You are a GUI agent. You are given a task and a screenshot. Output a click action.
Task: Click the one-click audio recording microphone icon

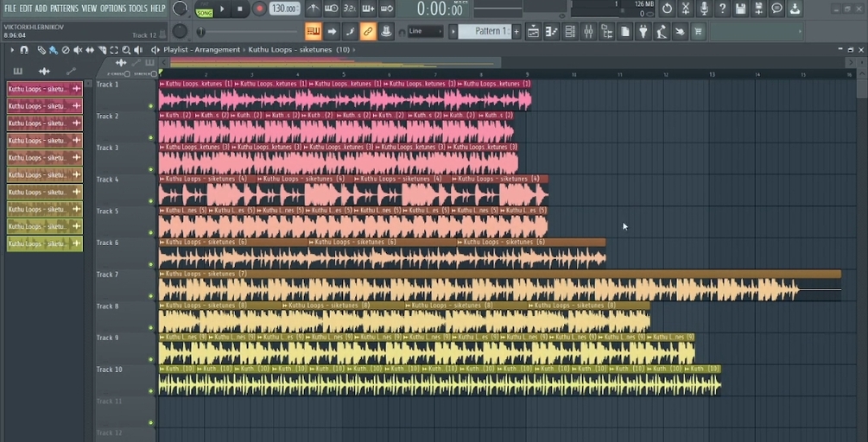(x=704, y=9)
